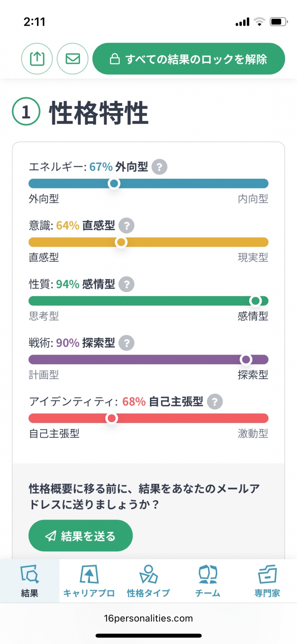Tap the share results icon

click(x=37, y=59)
